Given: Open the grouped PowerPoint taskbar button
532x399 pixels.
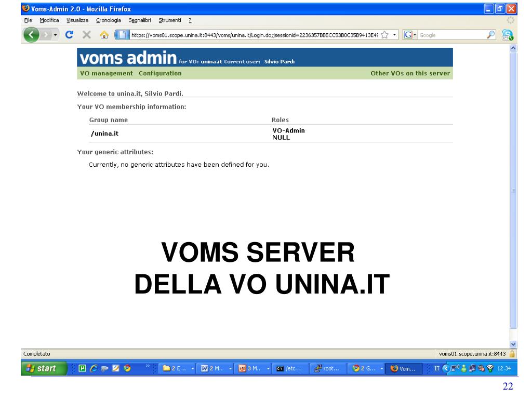Looking at the screenshot, I should (254, 368).
